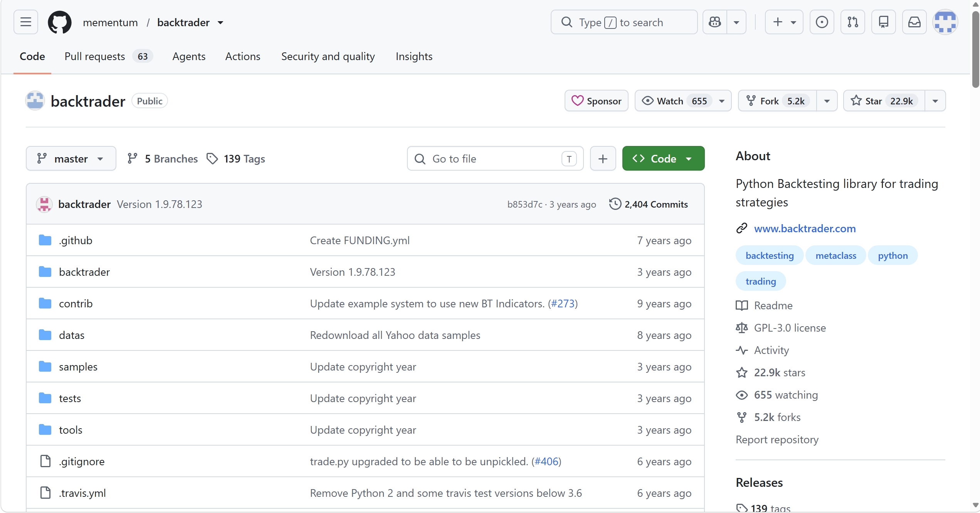
Task: View the 5.2k forks link
Action: point(768,417)
